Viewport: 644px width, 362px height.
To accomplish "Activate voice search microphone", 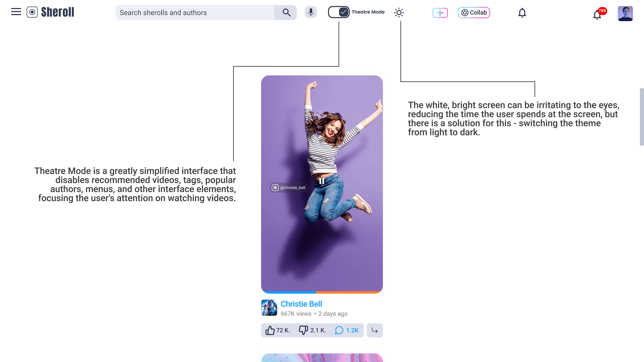I will pyautogui.click(x=311, y=12).
